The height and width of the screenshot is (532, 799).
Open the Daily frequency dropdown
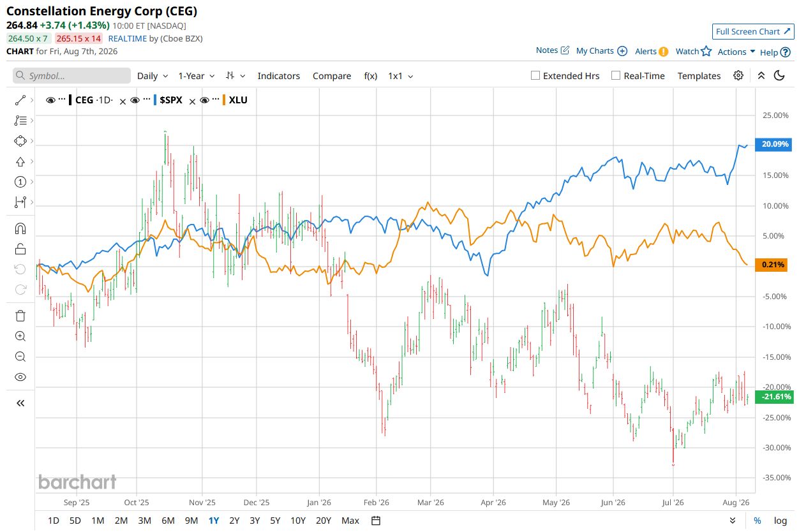(153, 76)
